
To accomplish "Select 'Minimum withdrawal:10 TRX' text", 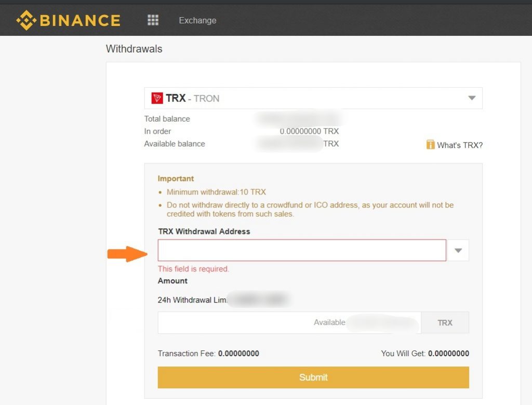I will 216,192.
